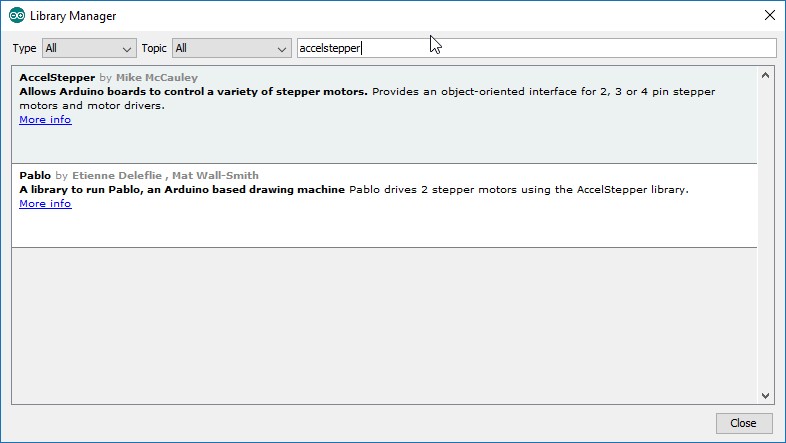The height and width of the screenshot is (443, 786).
Task: Open the Topic filter dropdown
Action: click(230, 48)
